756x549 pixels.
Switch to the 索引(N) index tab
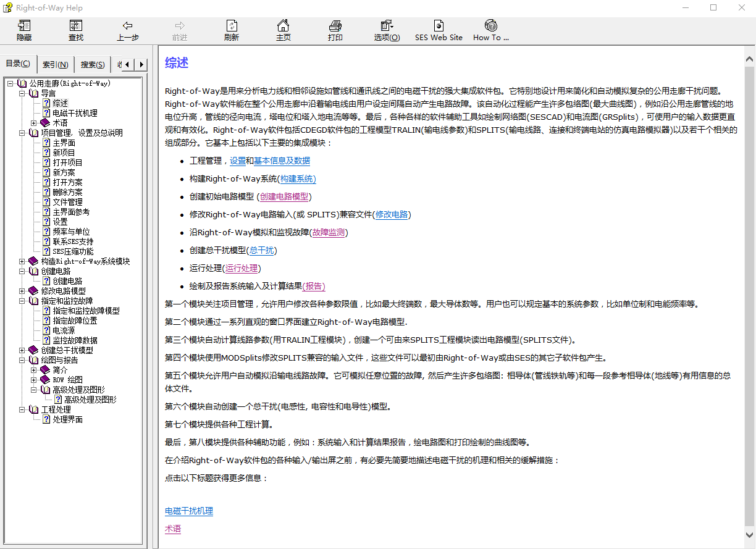coord(56,64)
